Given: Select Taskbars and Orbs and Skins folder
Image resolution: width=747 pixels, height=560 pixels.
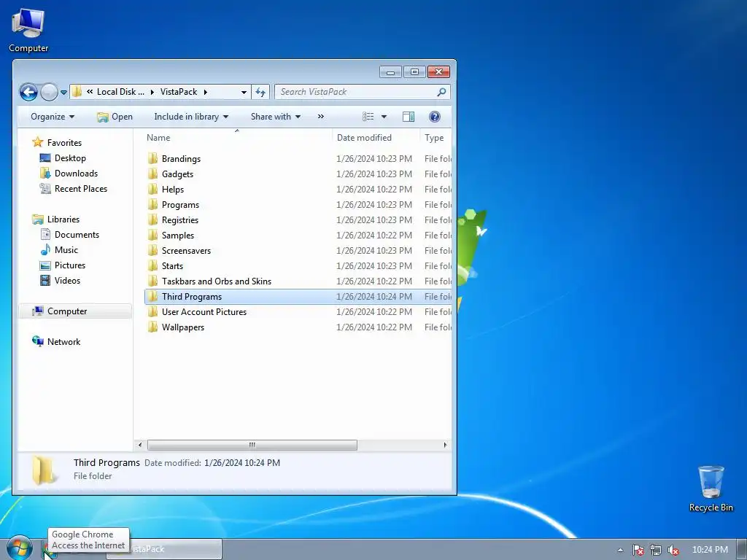Looking at the screenshot, I should [216, 281].
